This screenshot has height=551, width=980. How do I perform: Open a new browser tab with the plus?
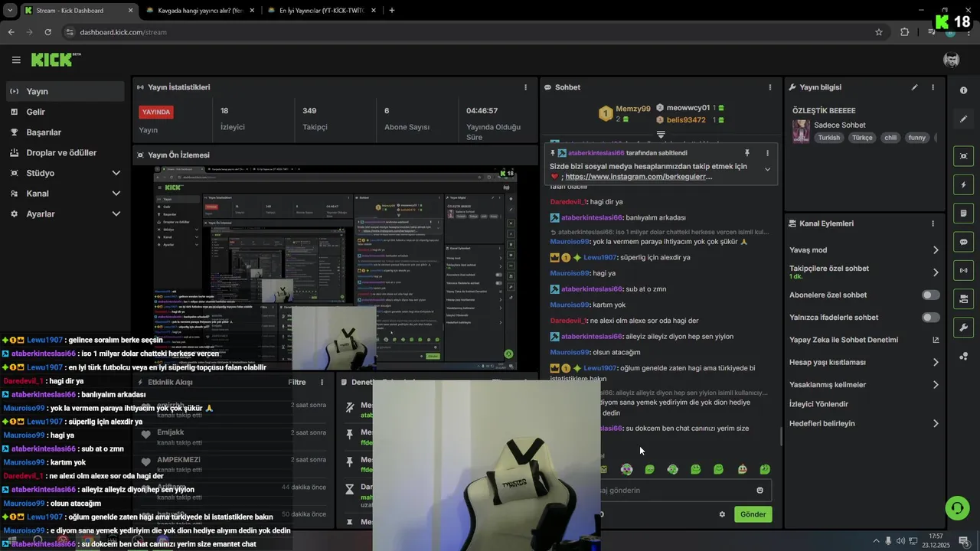click(392, 11)
